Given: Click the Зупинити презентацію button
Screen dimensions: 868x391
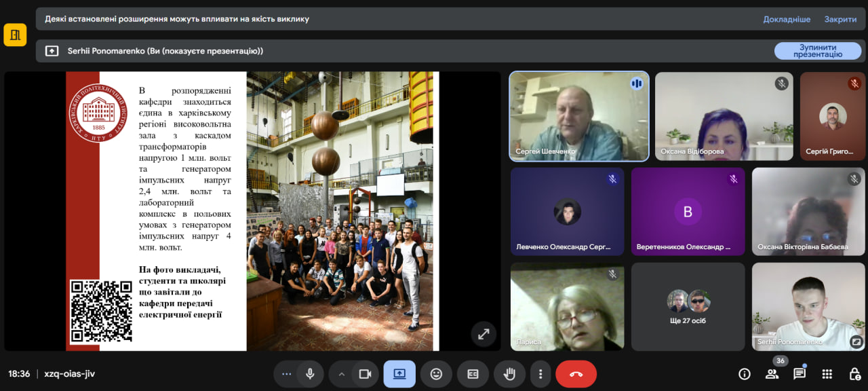Looking at the screenshot, I should click(x=818, y=51).
